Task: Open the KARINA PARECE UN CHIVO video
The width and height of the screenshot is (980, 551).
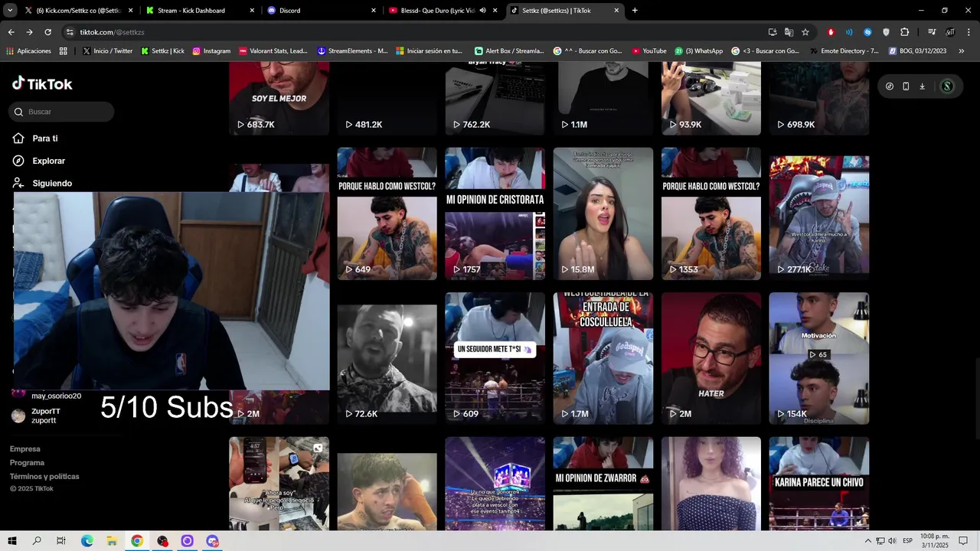Action: (x=819, y=484)
